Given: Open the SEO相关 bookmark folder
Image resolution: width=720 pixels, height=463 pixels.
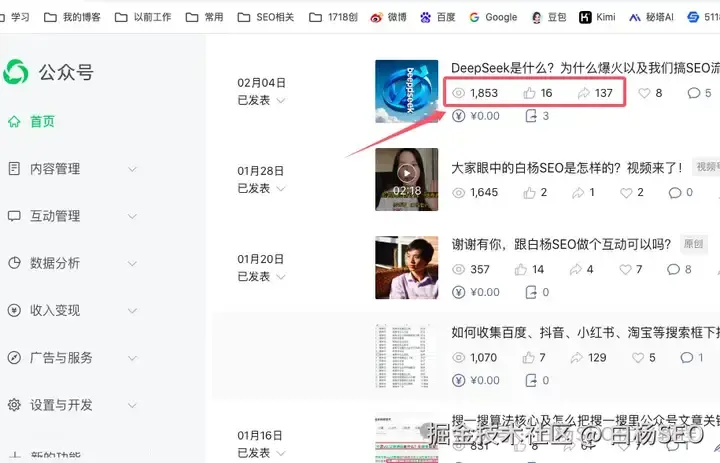Looking at the screenshot, I should tap(265, 17).
